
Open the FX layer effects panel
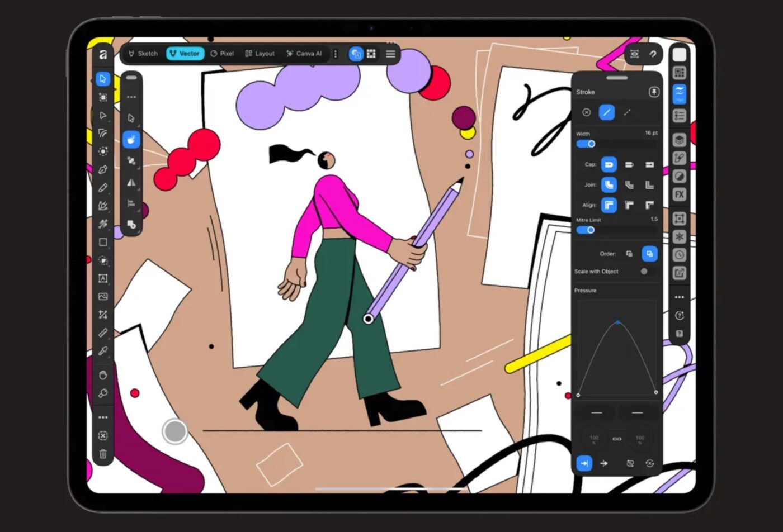tap(680, 194)
